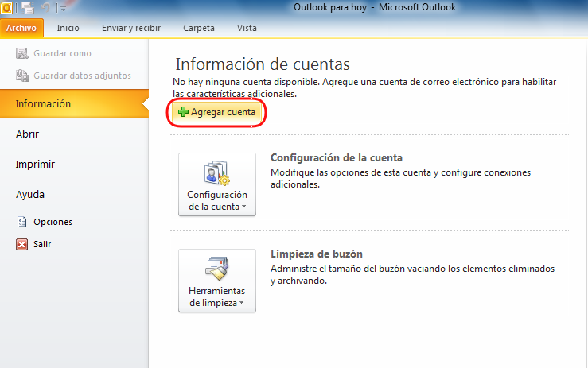Select Información in the sidebar

(74, 104)
